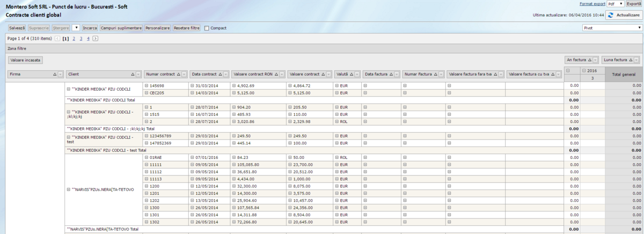
Task: Open filter icon on Valută column
Action: click(357, 74)
